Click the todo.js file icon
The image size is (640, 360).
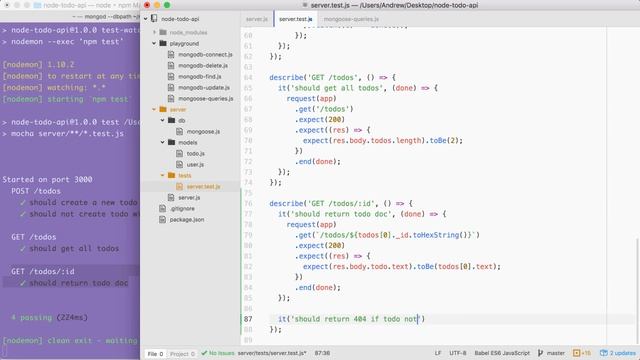tap(180, 153)
